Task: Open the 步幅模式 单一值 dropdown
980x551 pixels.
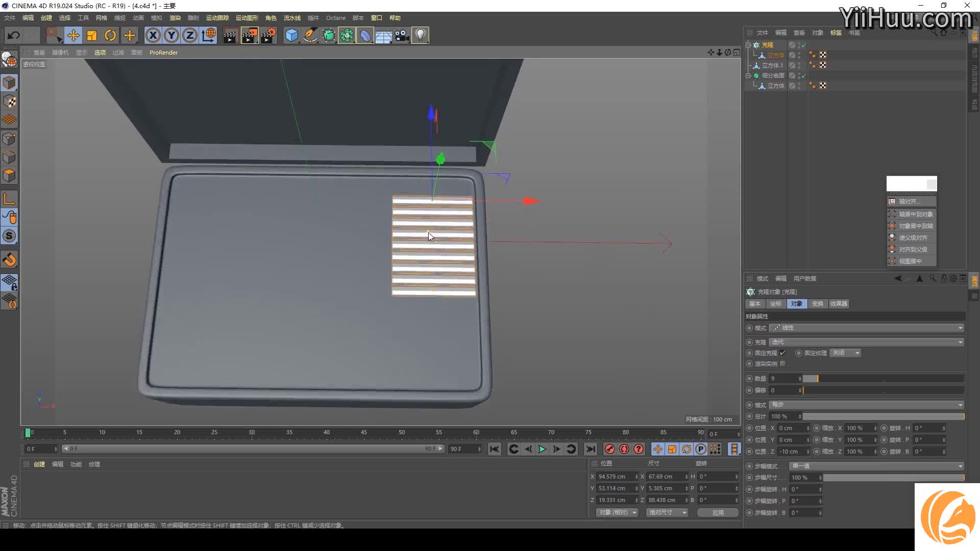Action: pyautogui.click(x=876, y=466)
